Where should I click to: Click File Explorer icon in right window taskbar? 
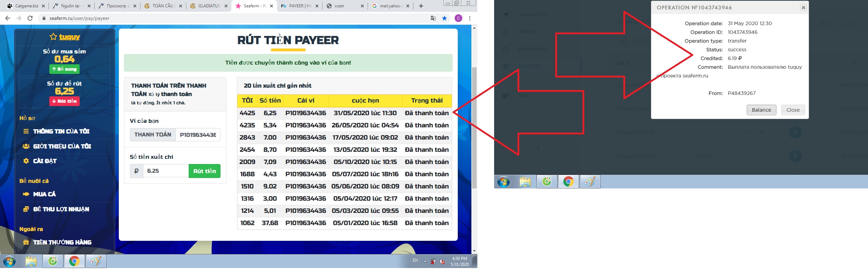click(x=525, y=181)
